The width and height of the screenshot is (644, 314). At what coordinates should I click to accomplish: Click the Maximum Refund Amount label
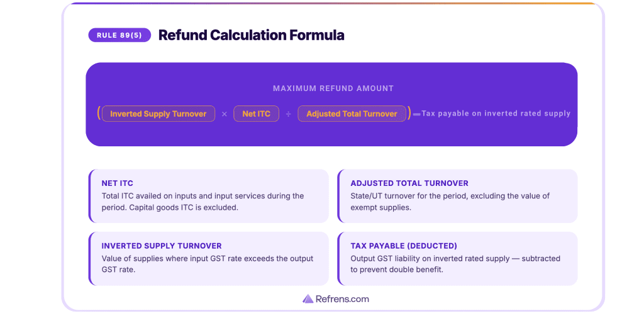pos(333,89)
